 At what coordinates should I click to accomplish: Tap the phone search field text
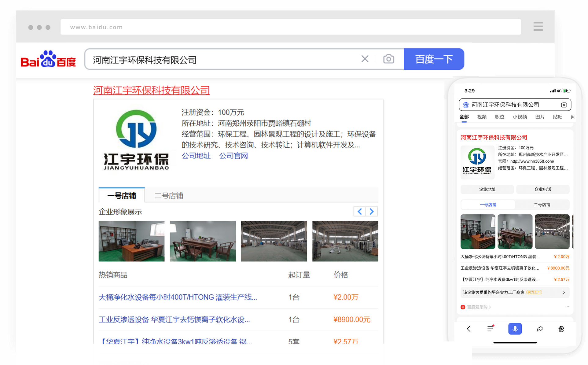[505, 105]
